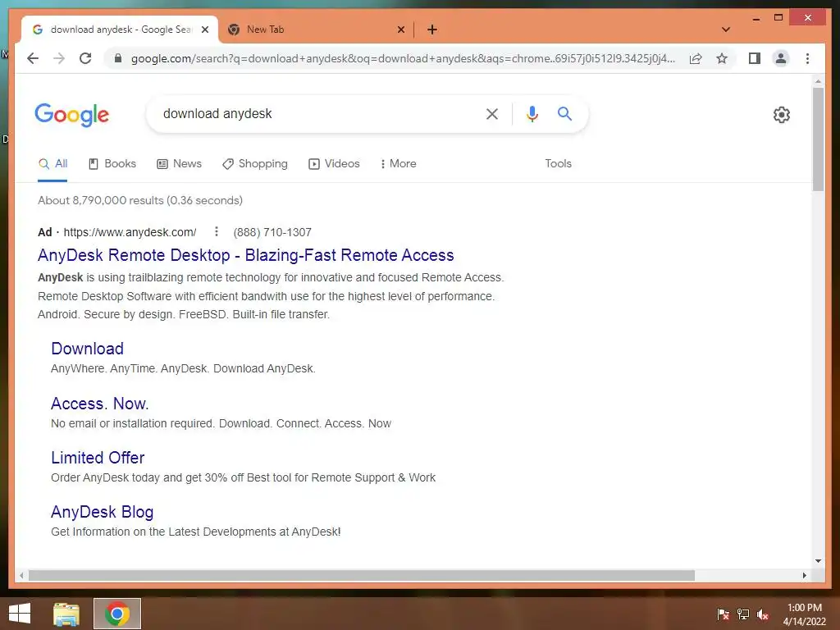This screenshot has width=840, height=630.
Task: Open Action Center flag tray icon
Action: 724,614
